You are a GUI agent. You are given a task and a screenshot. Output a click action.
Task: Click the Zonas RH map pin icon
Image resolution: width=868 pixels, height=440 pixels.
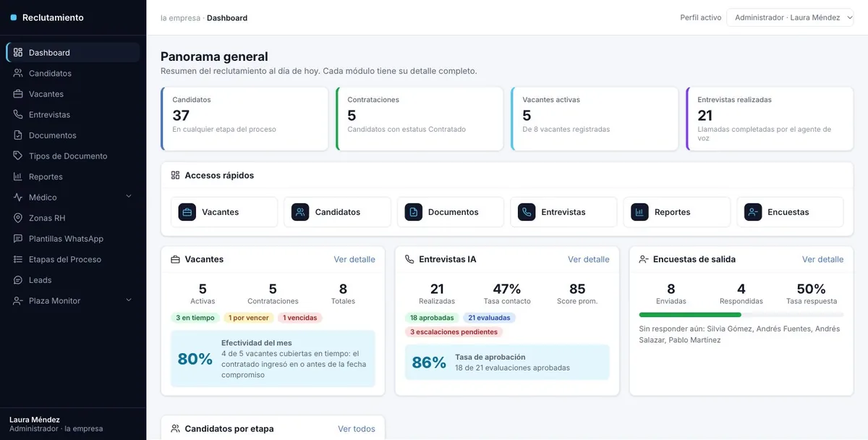point(18,218)
